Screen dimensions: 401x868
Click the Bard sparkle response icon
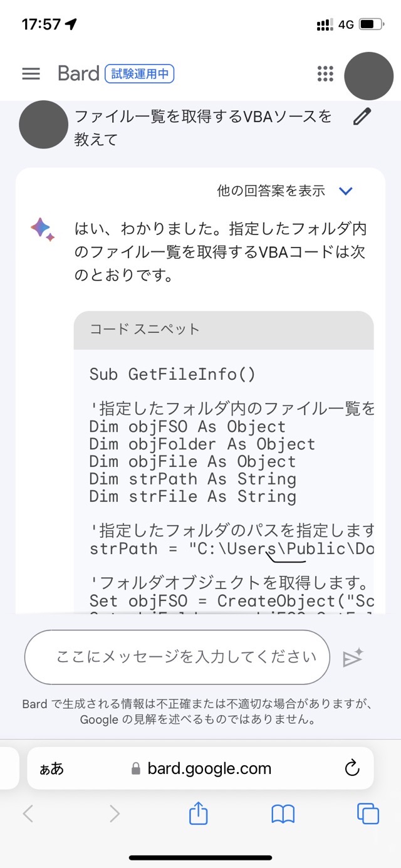point(42,229)
